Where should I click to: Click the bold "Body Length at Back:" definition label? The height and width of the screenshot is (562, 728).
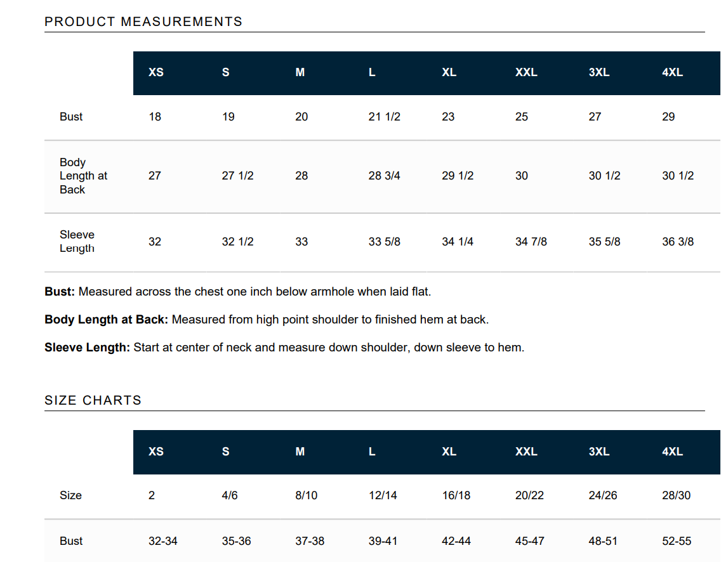tap(106, 320)
